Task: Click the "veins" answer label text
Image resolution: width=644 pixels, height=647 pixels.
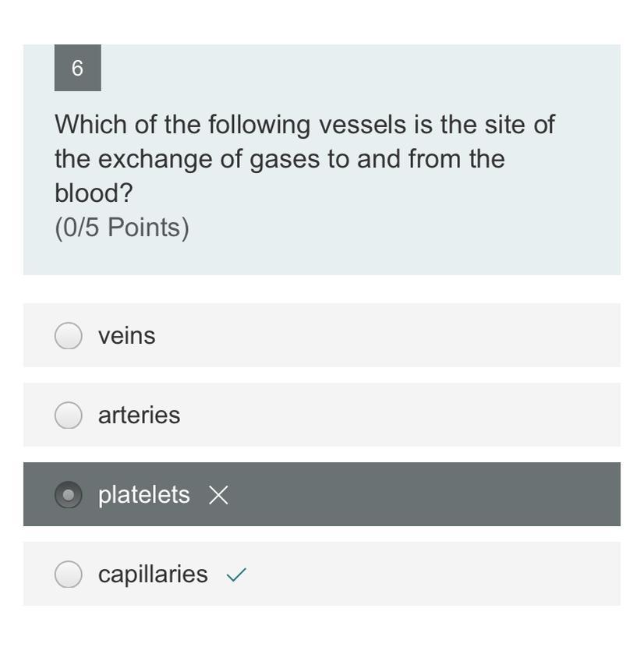Action: pos(126,336)
